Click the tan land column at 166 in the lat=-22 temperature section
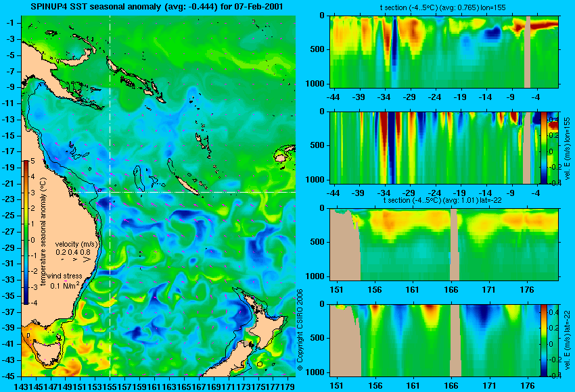The width and height of the screenshot is (575, 392). pos(455,245)
